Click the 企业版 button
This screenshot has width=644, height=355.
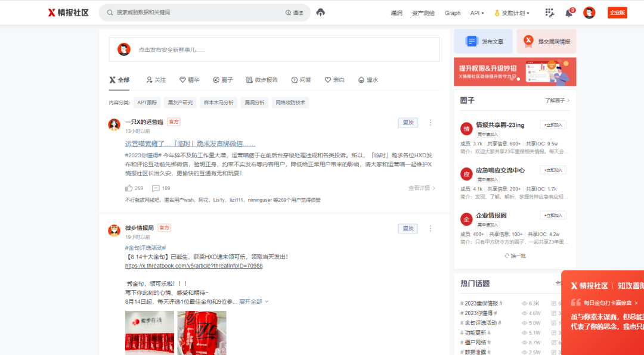pyautogui.click(x=617, y=13)
